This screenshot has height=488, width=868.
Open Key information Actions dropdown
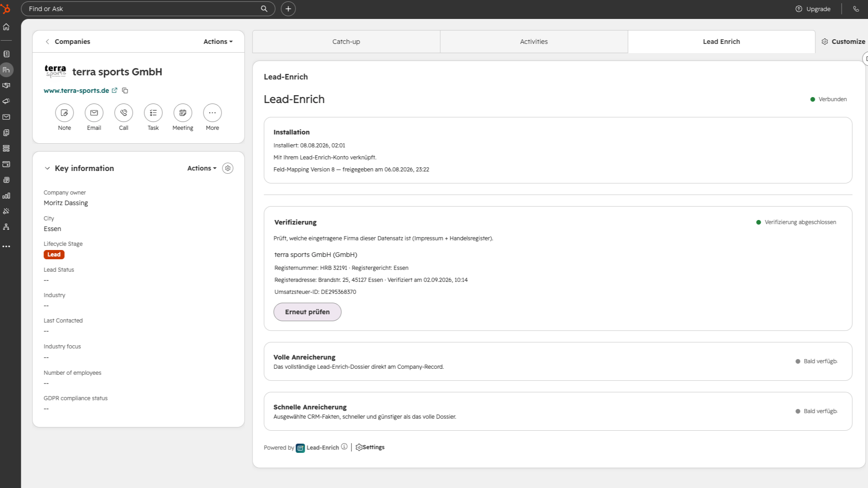[202, 168]
